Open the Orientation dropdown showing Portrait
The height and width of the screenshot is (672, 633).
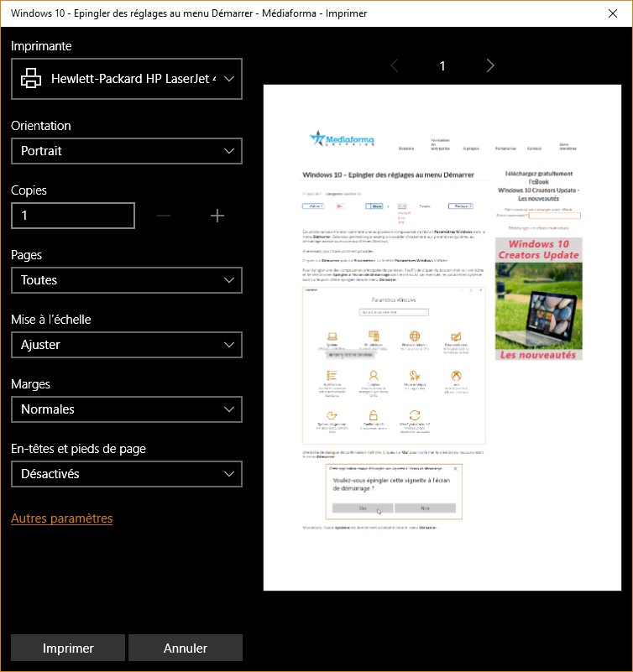[x=127, y=151]
